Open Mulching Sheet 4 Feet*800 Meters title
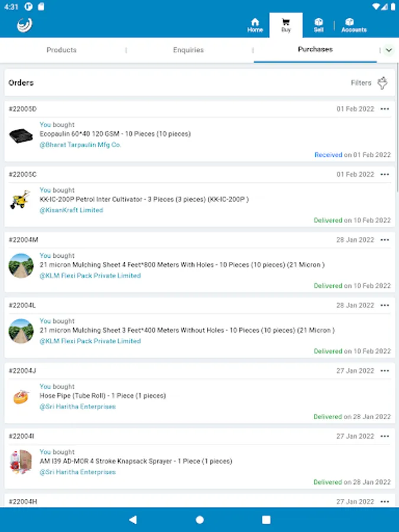The image size is (399, 532). [182, 265]
